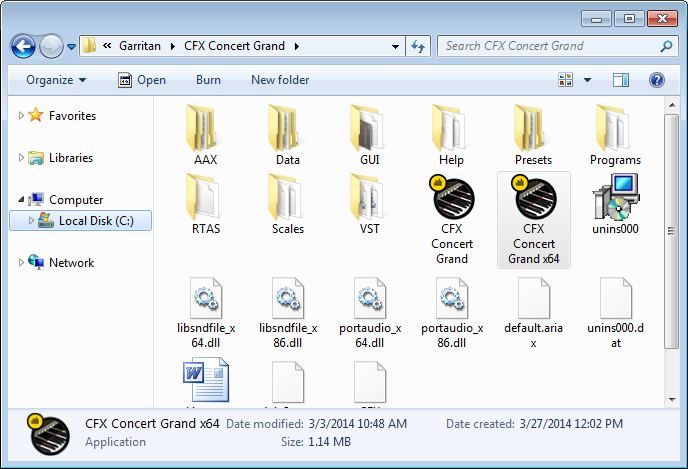
Task: Open the Programs folder
Action: (615, 135)
